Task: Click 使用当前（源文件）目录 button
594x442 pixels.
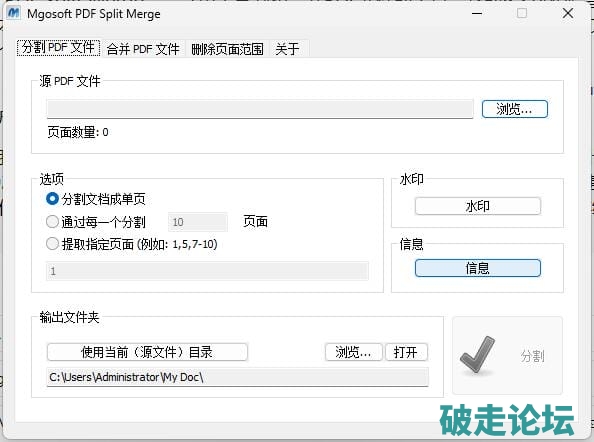Action: pos(147,352)
